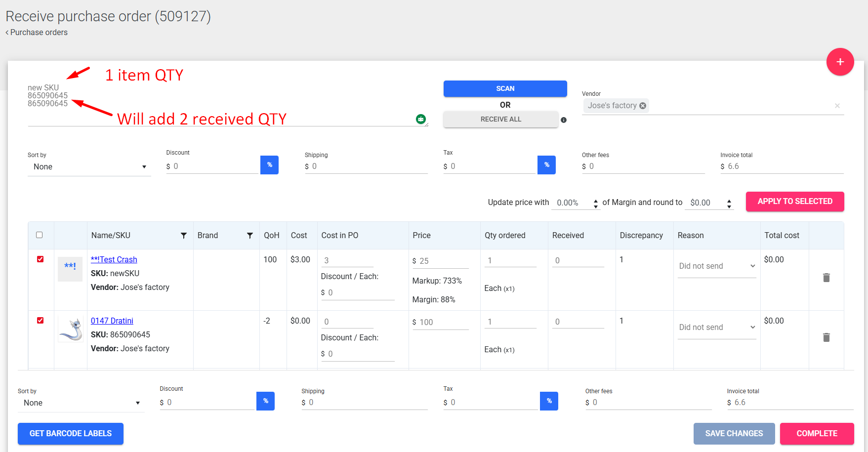The height and width of the screenshot is (452, 868).
Task: Open the Name/SKU column filter
Action: [x=184, y=236]
